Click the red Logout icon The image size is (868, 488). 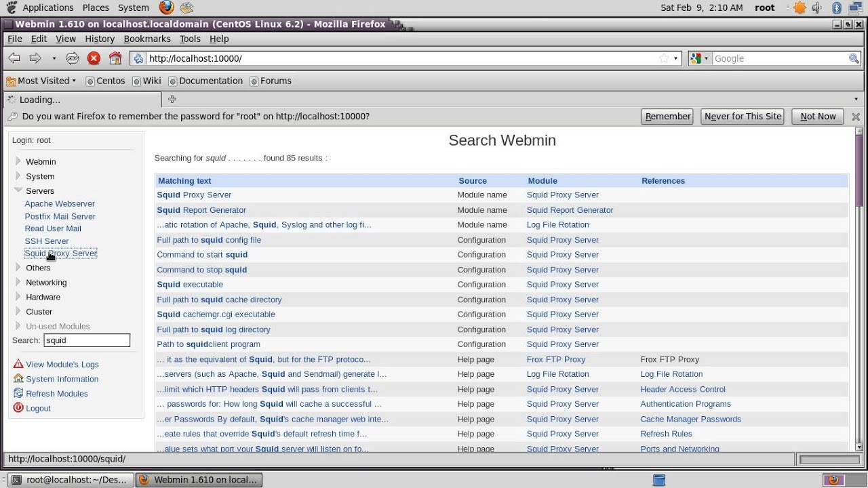tap(18, 408)
